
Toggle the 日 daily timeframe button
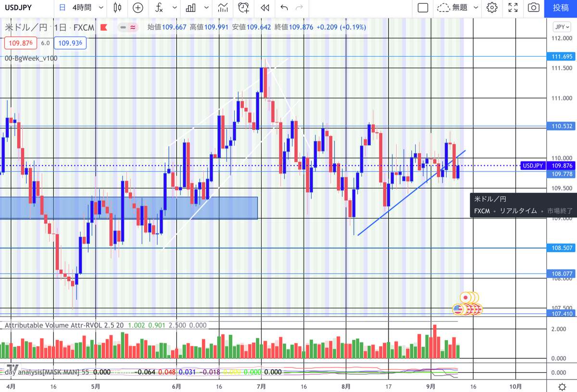pyautogui.click(x=62, y=8)
